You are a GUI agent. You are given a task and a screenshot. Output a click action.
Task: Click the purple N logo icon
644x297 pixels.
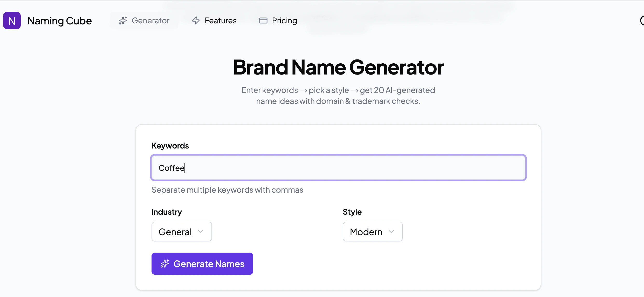point(12,21)
